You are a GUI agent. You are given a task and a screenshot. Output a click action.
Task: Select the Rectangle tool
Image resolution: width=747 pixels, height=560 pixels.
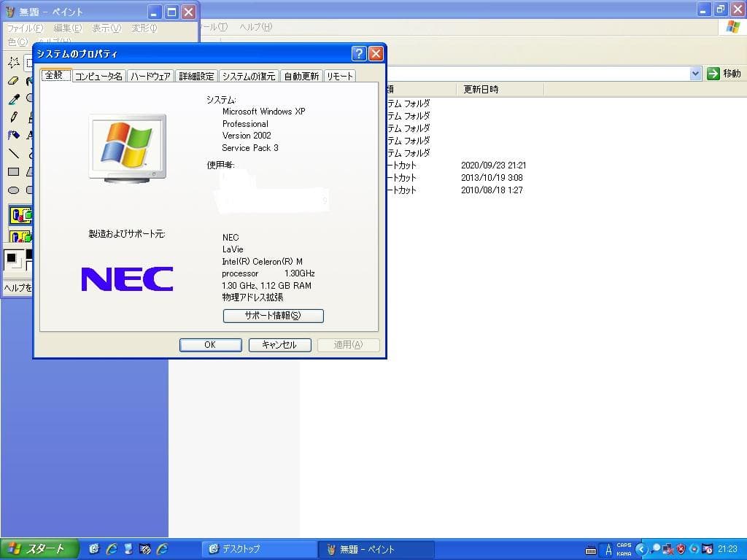pyautogui.click(x=12, y=170)
